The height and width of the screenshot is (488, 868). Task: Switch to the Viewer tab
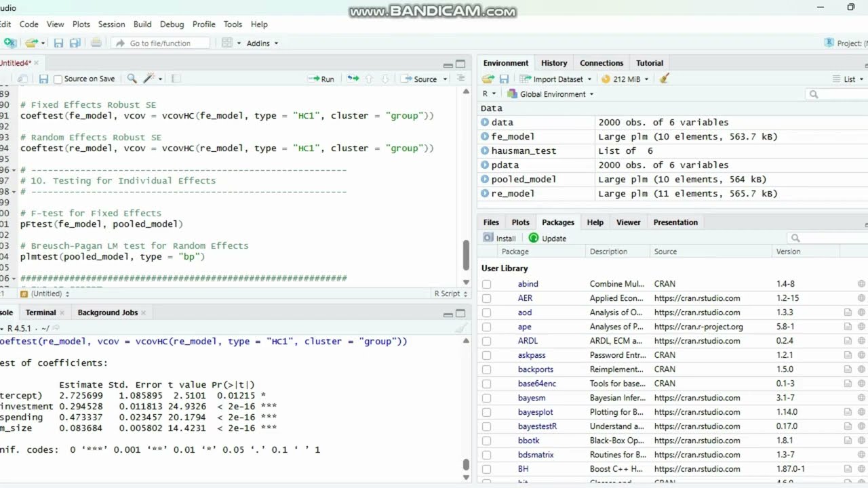point(628,222)
